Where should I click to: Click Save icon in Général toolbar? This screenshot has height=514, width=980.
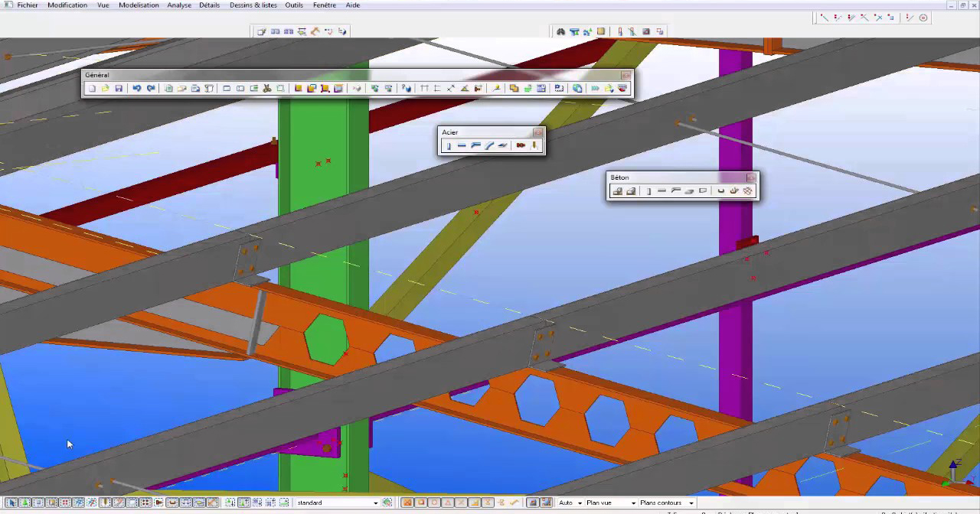point(119,89)
